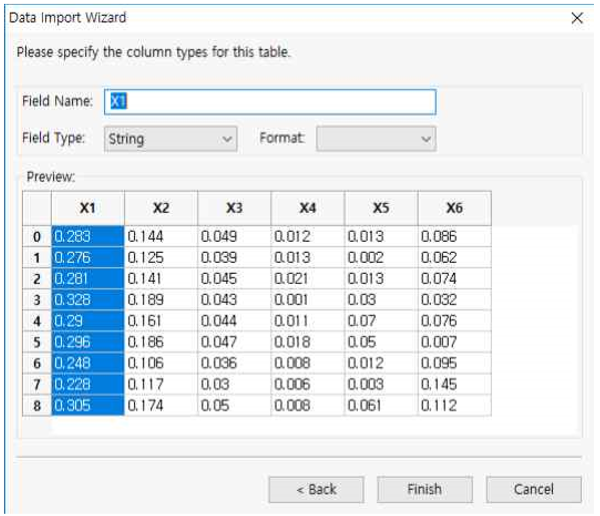
Task: Click the Finish button
Action: (424, 489)
